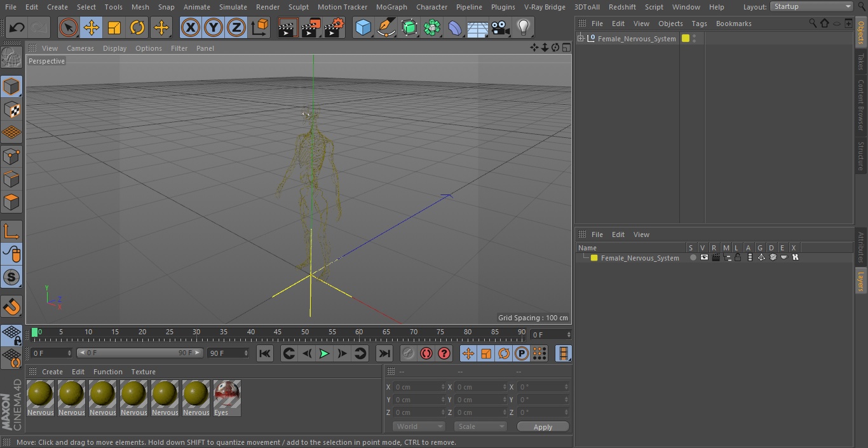
Task: Open the MoGraph menu
Action: click(391, 7)
